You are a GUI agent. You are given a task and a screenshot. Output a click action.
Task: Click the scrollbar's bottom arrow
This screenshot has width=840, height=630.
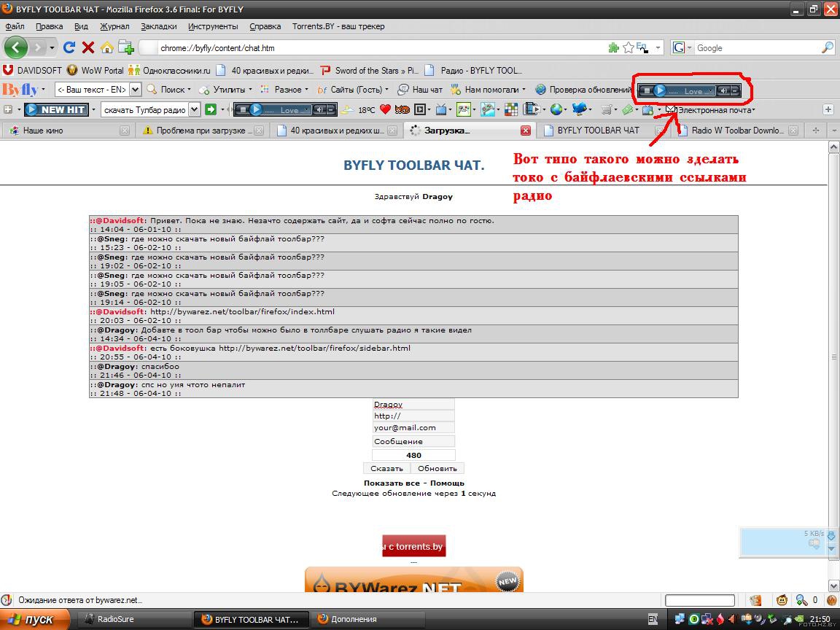(x=833, y=586)
